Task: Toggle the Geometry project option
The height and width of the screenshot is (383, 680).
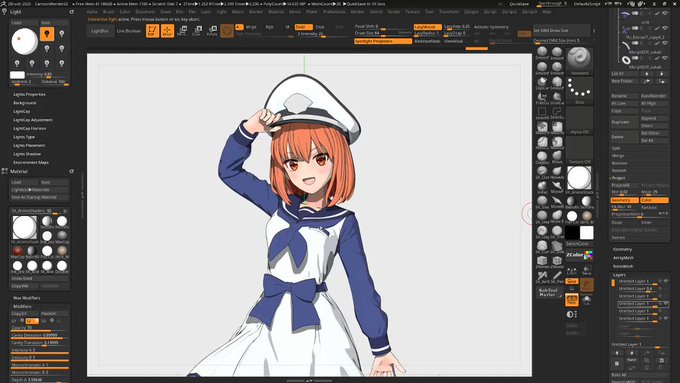Action: pos(624,200)
